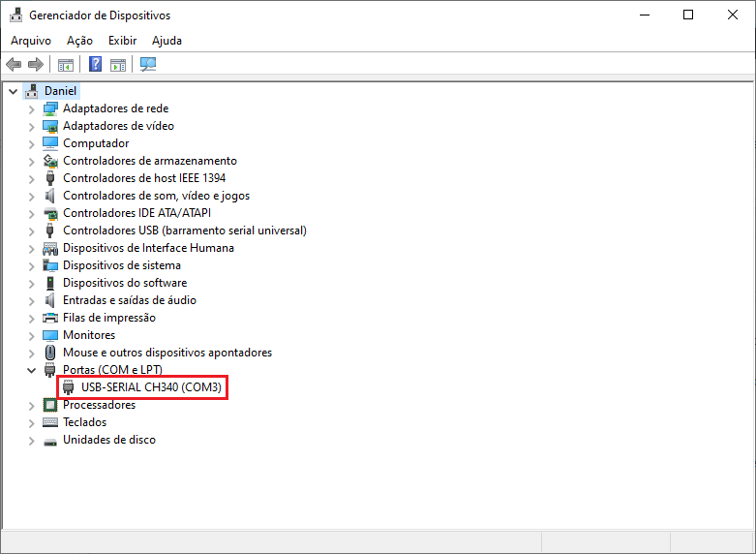Expand Filas de impressão
The image size is (756, 554).
[x=31, y=319]
